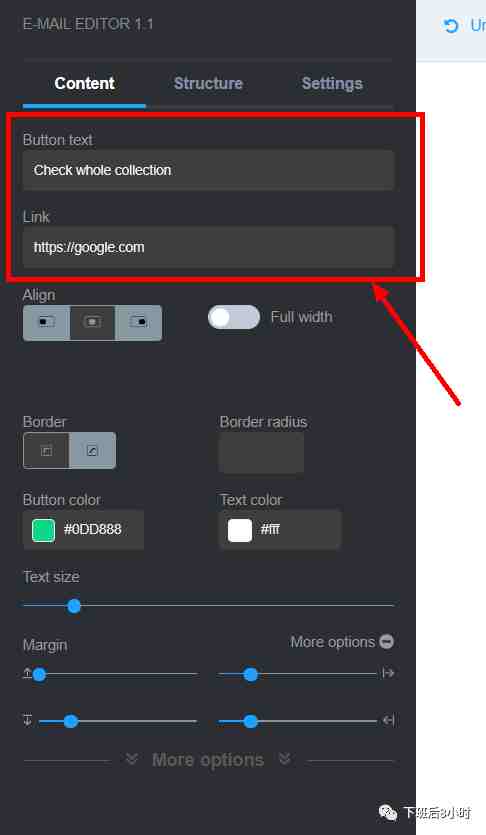Click the Link URL input field
Image resolution: width=486 pixels, height=835 pixels.
click(208, 248)
